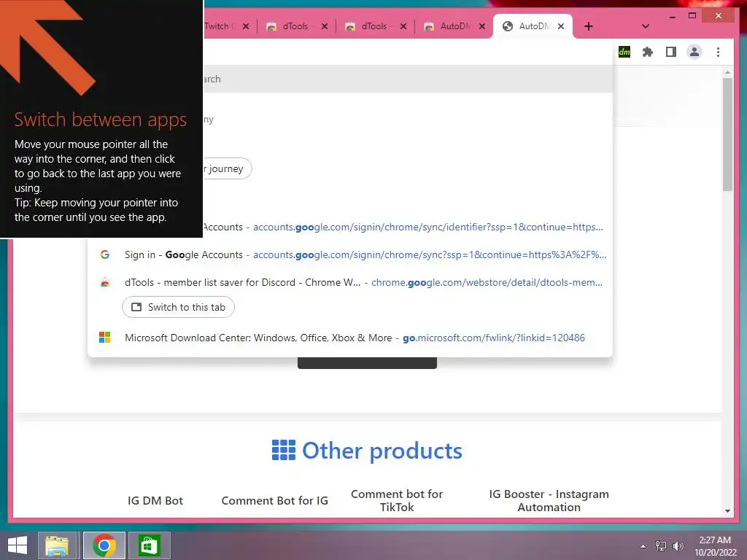Open the IG DM Bot product

point(155,500)
